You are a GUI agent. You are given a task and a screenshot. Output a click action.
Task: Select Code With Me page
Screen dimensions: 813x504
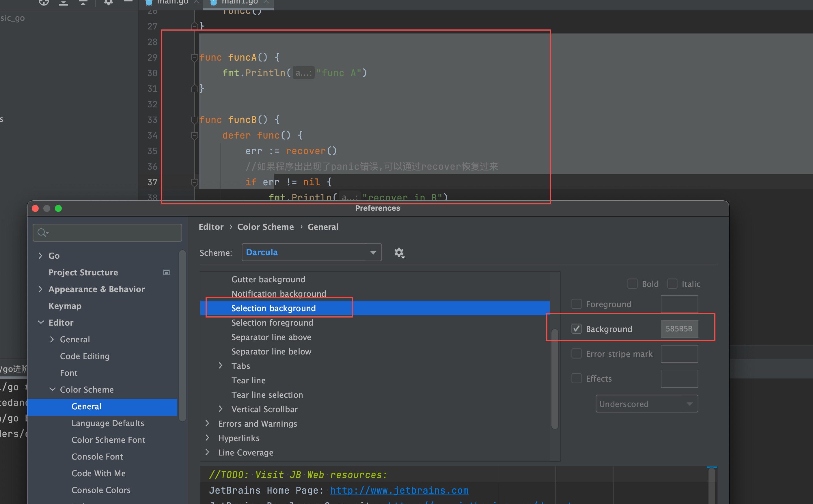pos(99,473)
